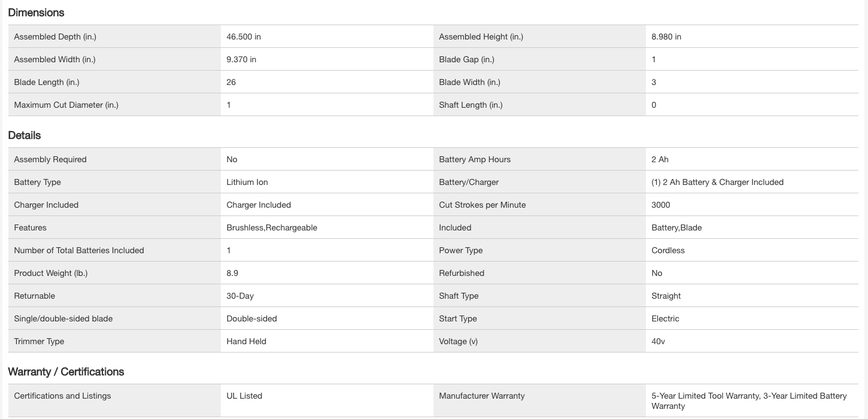Image resolution: width=868 pixels, height=419 pixels.
Task: Click the Cut Strokes per Minute label
Action: click(482, 205)
